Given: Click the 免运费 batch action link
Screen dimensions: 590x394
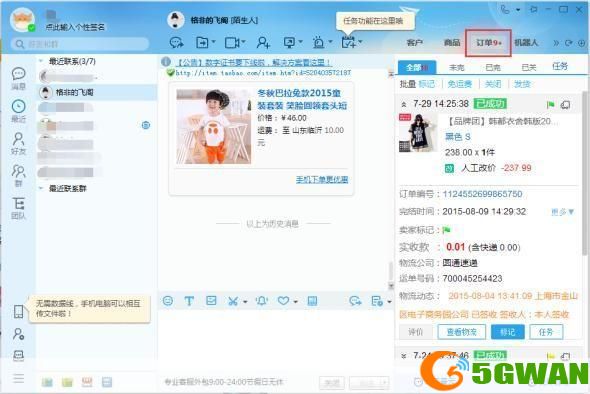Looking at the screenshot, I should (x=460, y=84).
